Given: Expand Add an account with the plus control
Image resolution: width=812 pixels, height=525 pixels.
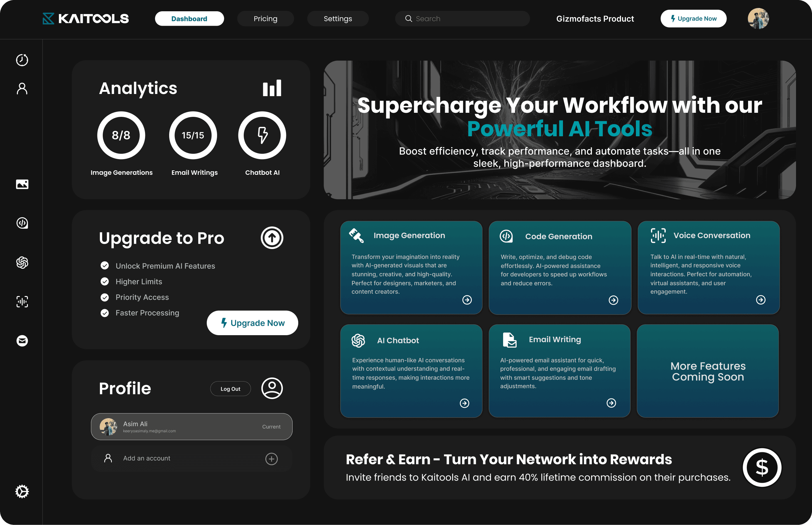Looking at the screenshot, I should pyautogui.click(x=271, y=459).
